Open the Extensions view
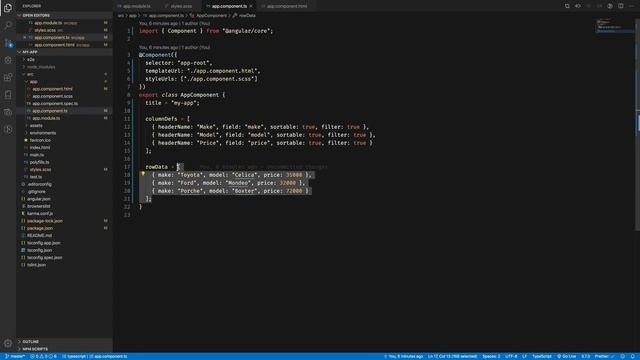This screenshot has width=640, height=360. tap(8, 78)
